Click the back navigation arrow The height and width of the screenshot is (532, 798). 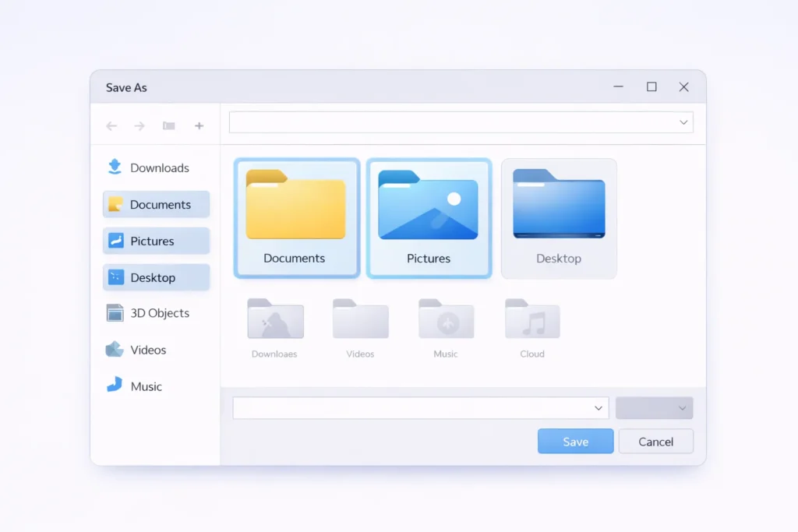coord(111,125)
